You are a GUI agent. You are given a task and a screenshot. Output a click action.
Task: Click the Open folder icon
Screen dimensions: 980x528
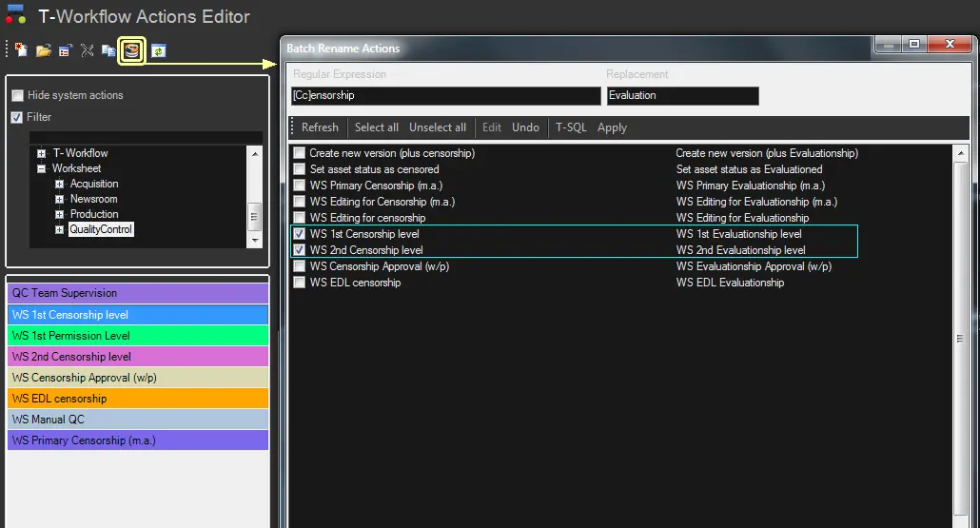tap(43, 50)
